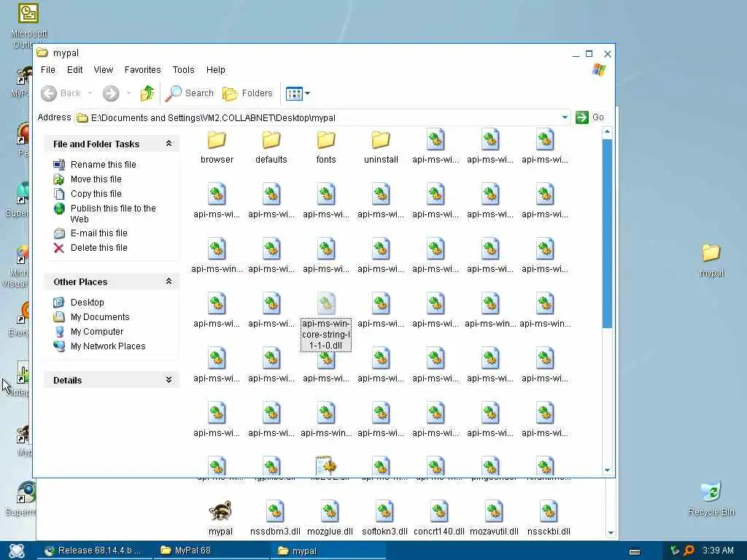This screenshot has height=560, width=747.
Task: Select the api-ms-win-core-string-l1-1-0.dll file
Action: pos(326,323)
